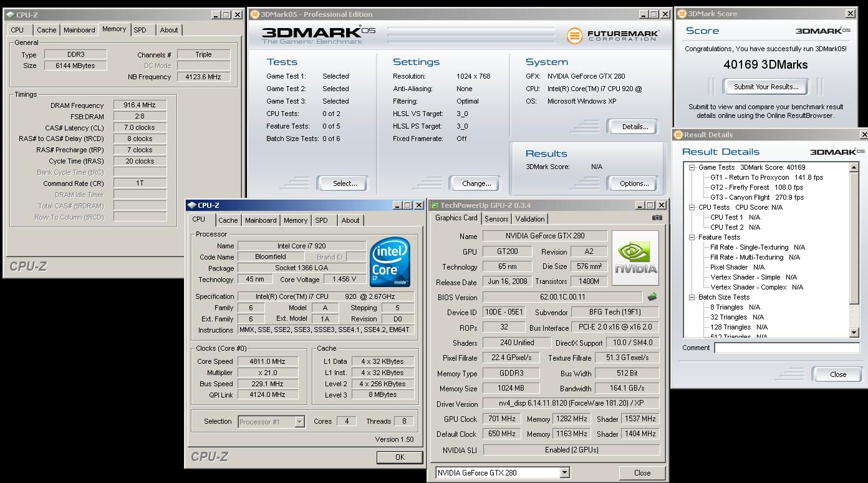Open the GPU selection dropdown in GPU-Z
868x483 pixels.
[564, 472]
